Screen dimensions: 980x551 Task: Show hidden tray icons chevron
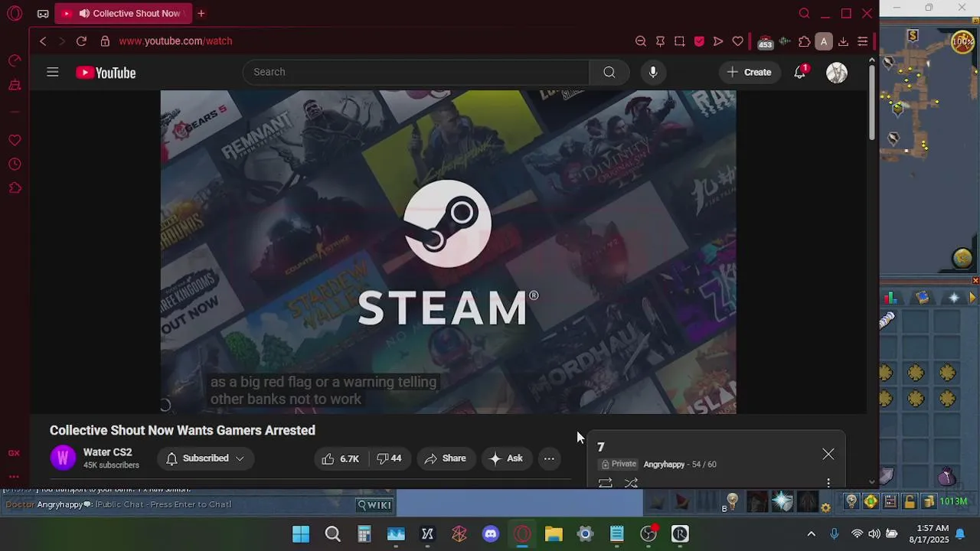[x=812, y=534]
